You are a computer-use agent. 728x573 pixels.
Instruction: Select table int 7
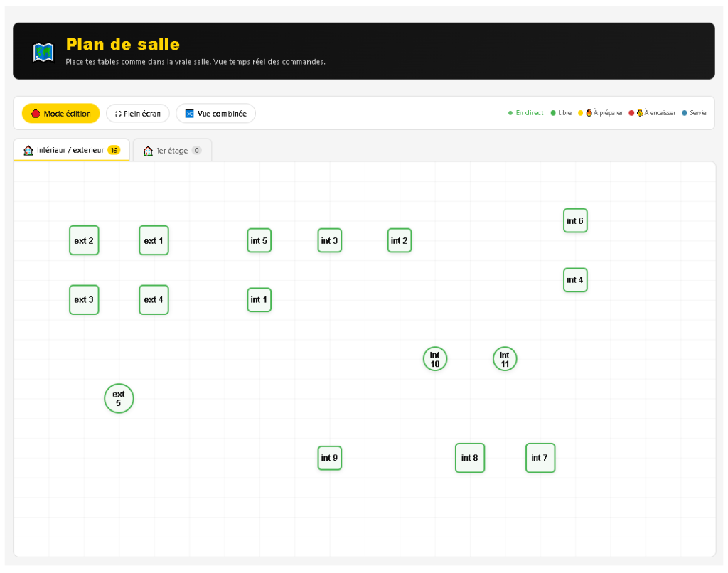pyautogui.click(x=540, y=458)
